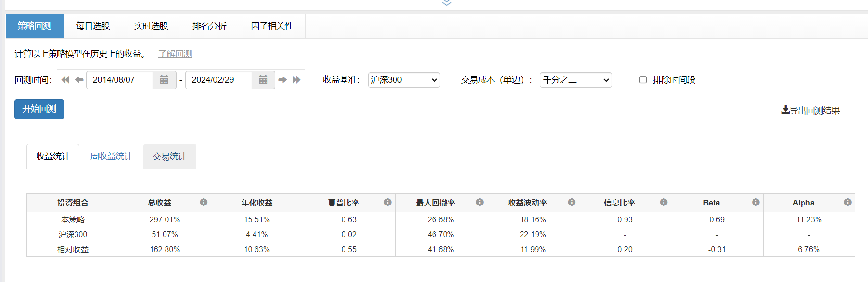The width and height of the screenshot is (868, 282).
Task: Click the 导出回测结果 export link
Action: pyautogui.click(x=811, y=110)
